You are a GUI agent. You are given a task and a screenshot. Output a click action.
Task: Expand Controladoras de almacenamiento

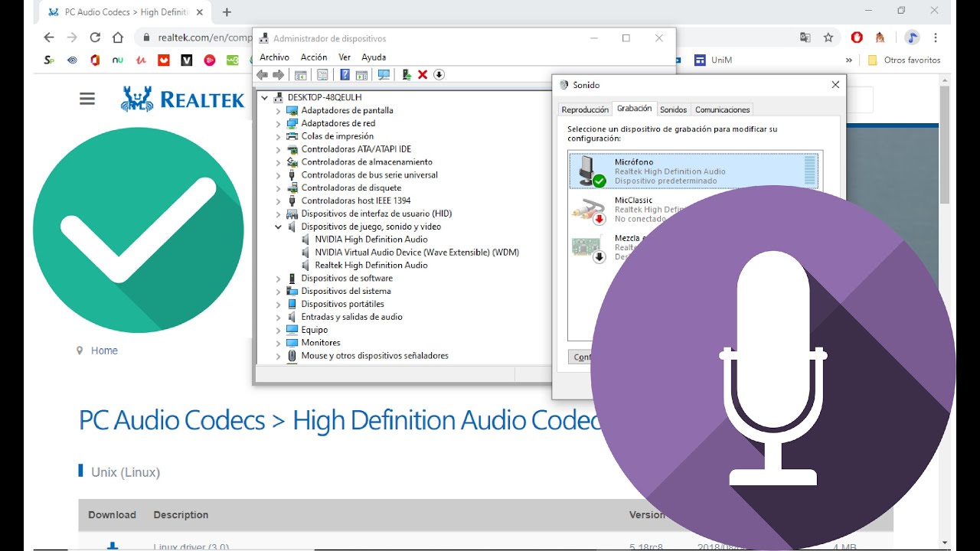278,161
